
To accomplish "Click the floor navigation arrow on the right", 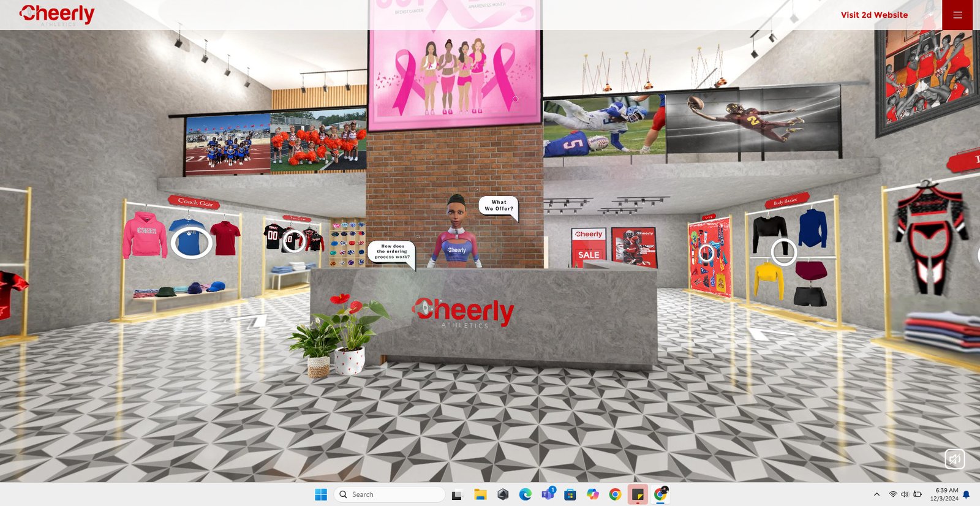I will point(759,334).
